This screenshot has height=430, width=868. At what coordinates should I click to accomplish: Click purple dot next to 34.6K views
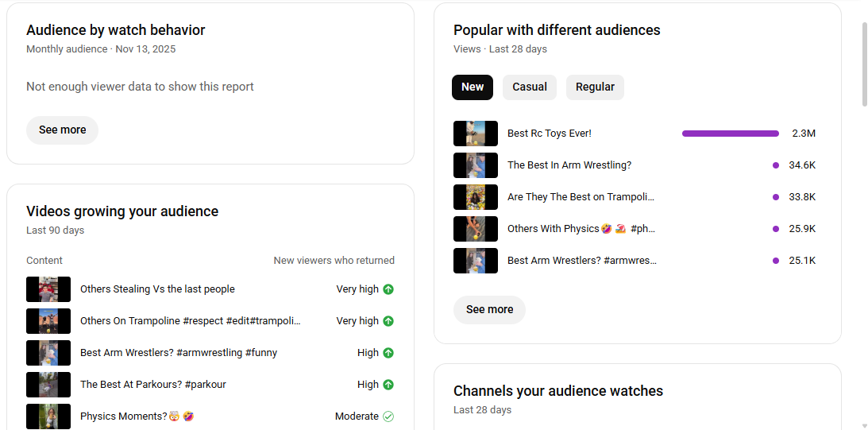tap(776, 165)
